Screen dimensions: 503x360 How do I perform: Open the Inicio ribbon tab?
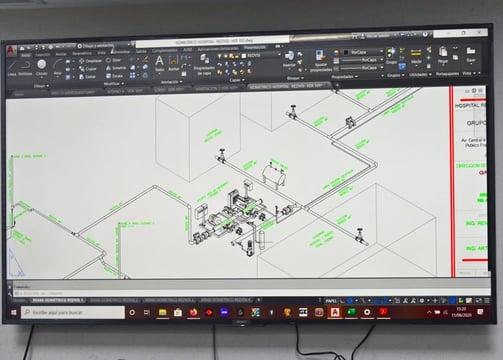(25, 55)
